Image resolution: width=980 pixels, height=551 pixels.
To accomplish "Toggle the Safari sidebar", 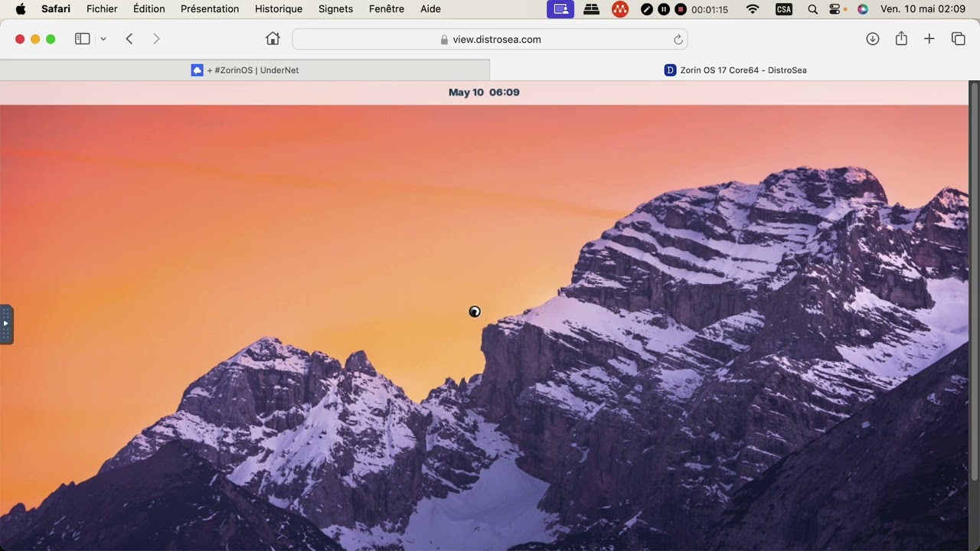I will [83, 38].
